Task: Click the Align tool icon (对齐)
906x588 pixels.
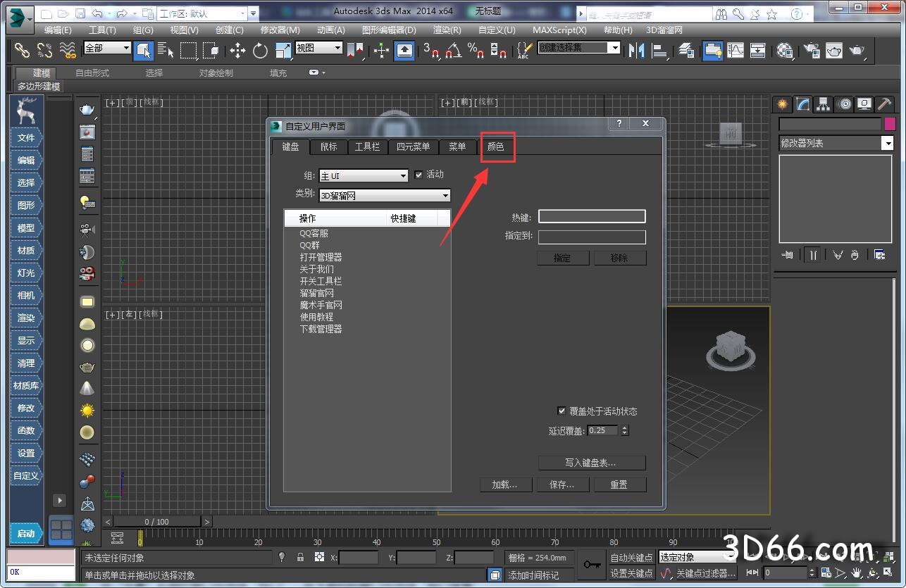Action: pos(661,50)
